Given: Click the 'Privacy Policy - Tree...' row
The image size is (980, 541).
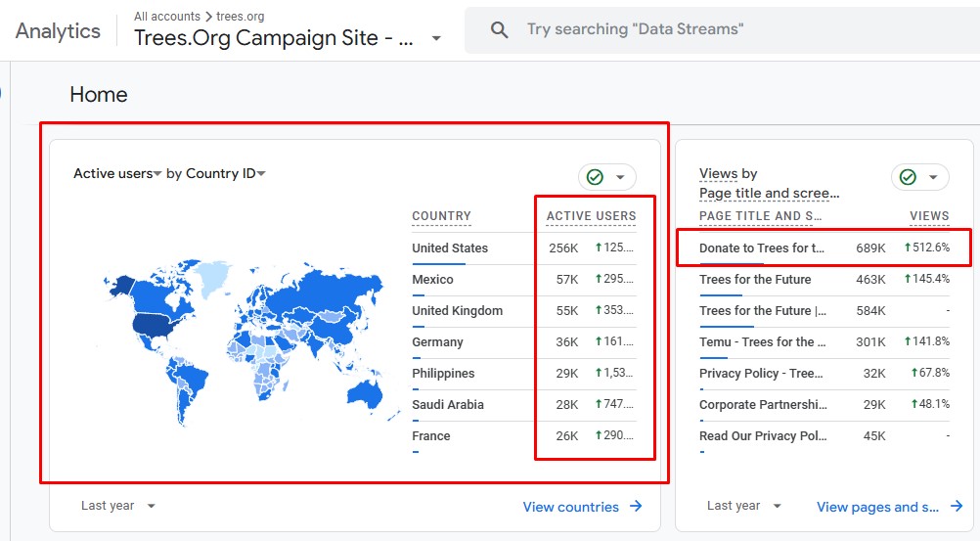Looking at the screenshot, I should click(824, 374).
